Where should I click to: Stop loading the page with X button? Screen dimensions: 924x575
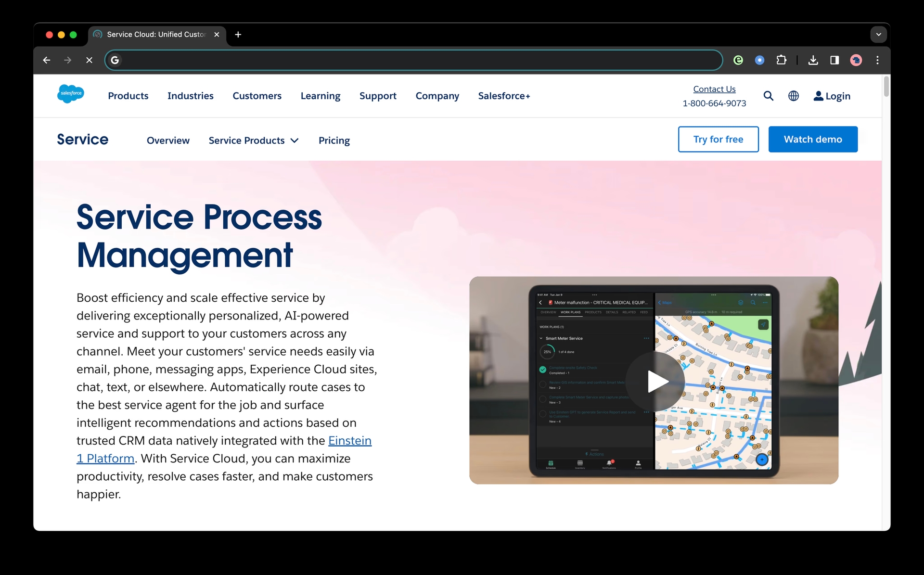(x=89, y=60)
